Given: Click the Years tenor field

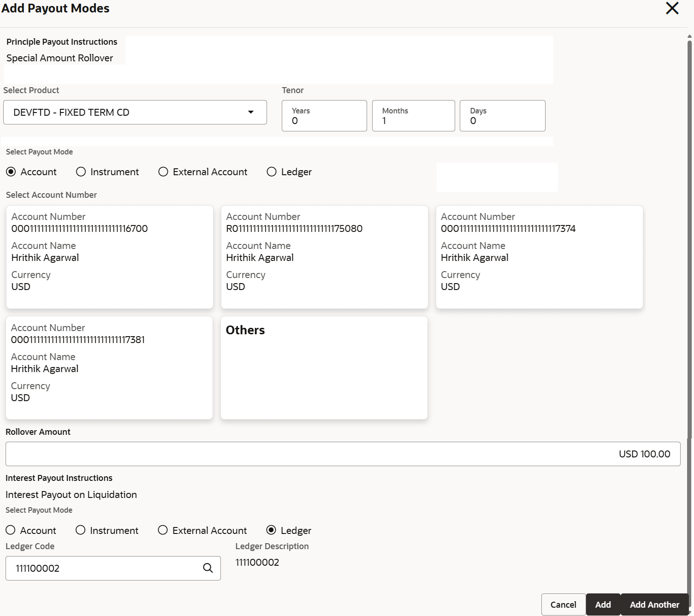Looking at the screenshot, I should tap(324, 116).
